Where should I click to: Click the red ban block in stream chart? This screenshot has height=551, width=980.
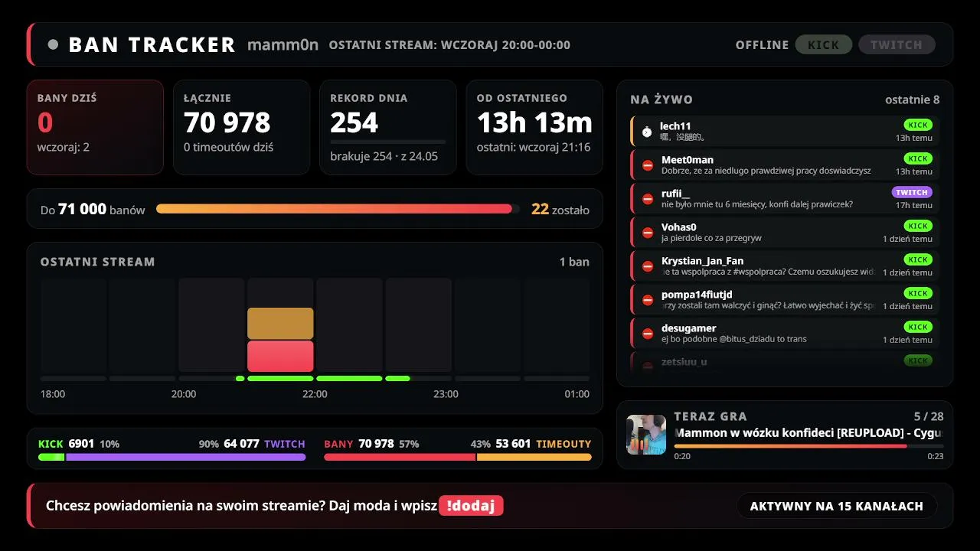[280, 357]
